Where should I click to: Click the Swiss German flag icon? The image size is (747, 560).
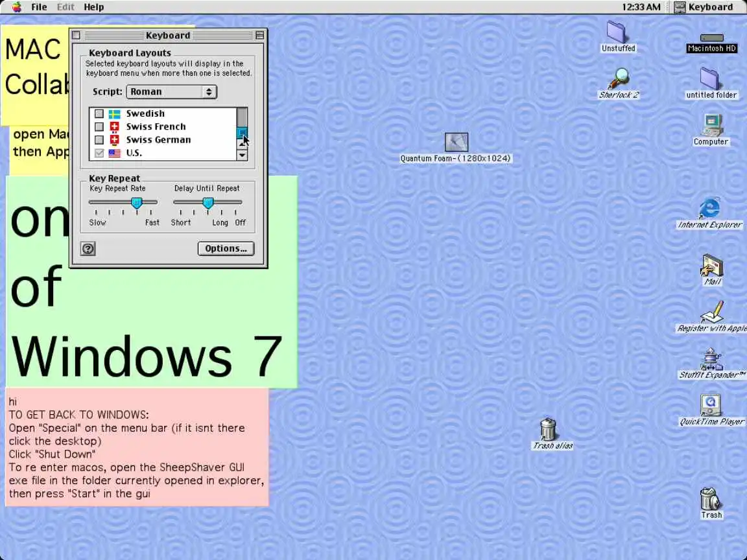click(x=114, y=139)
